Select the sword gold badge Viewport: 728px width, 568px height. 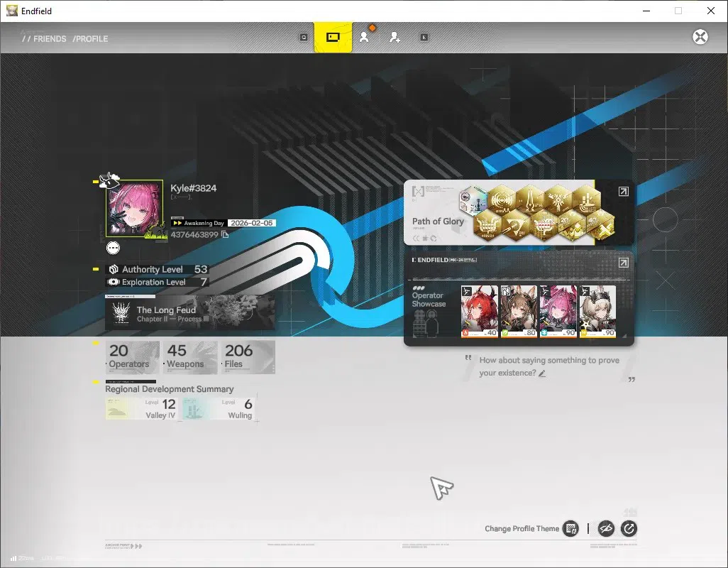[x=530, y=201]
